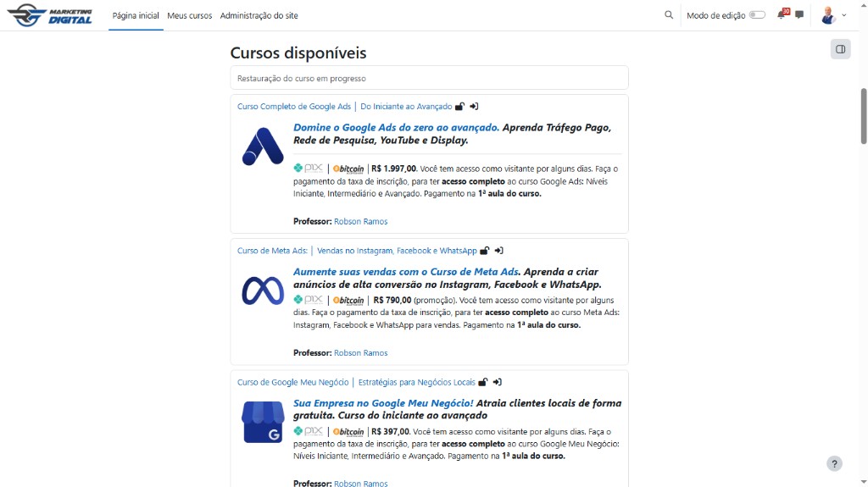Click Pix icon in Meta Ads description
Viewport: 868px width, 487px height.
coord(309,299)
